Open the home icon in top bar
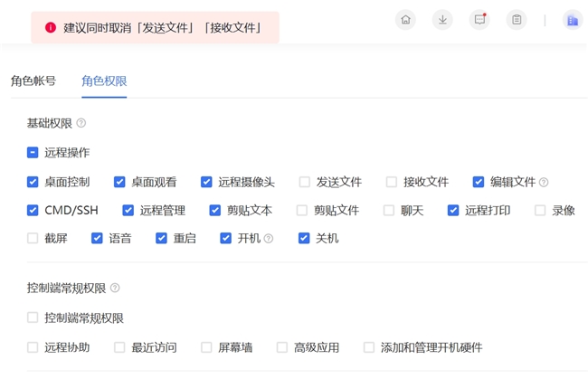 [405, 20]
